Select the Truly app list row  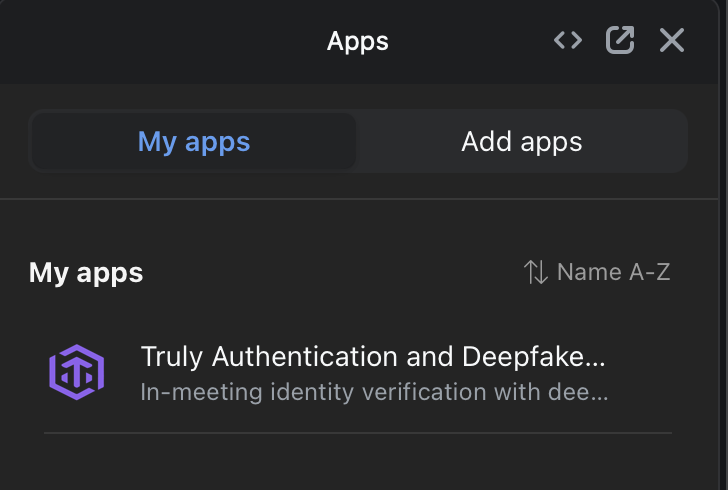357,373
